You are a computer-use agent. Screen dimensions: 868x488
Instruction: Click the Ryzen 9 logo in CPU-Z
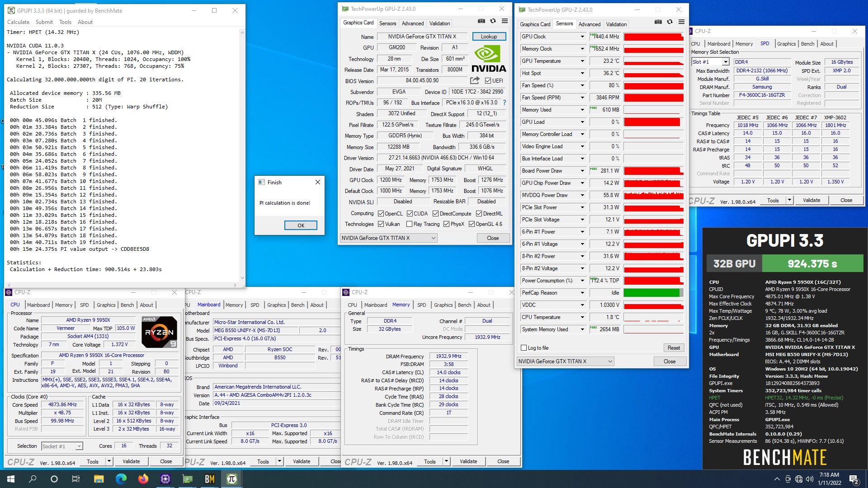(159, 332)
